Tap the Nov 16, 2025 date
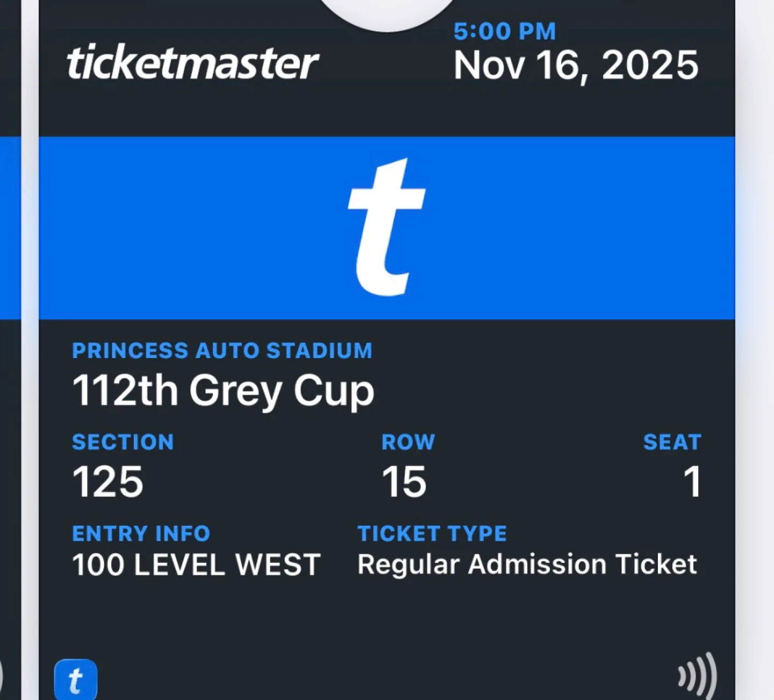 pos(576,66)
